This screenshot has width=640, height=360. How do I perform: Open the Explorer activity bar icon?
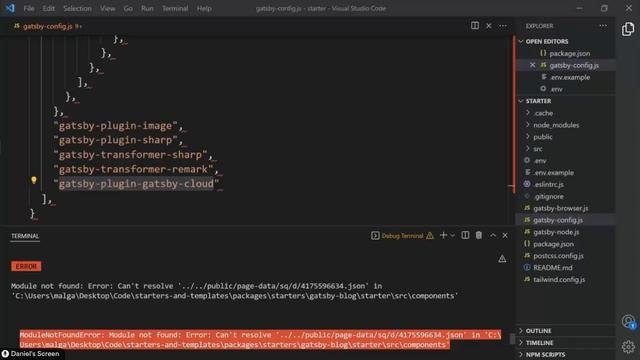[628, 29]
